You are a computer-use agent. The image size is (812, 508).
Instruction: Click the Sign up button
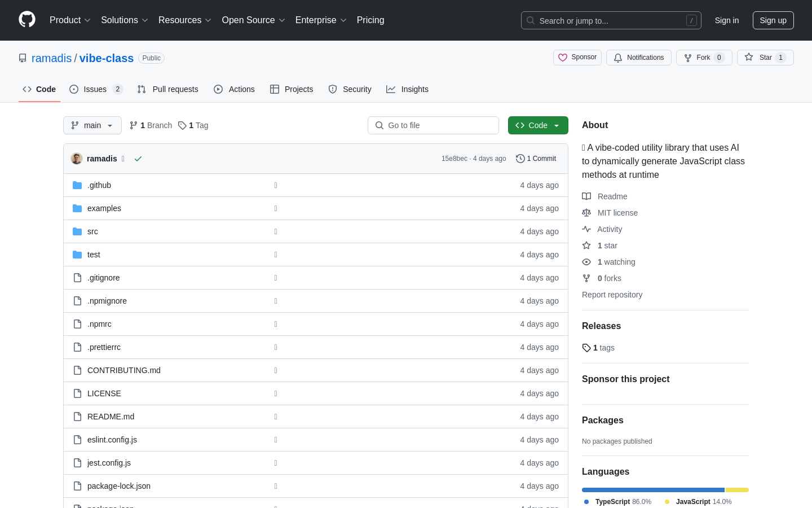coord(773,20)
